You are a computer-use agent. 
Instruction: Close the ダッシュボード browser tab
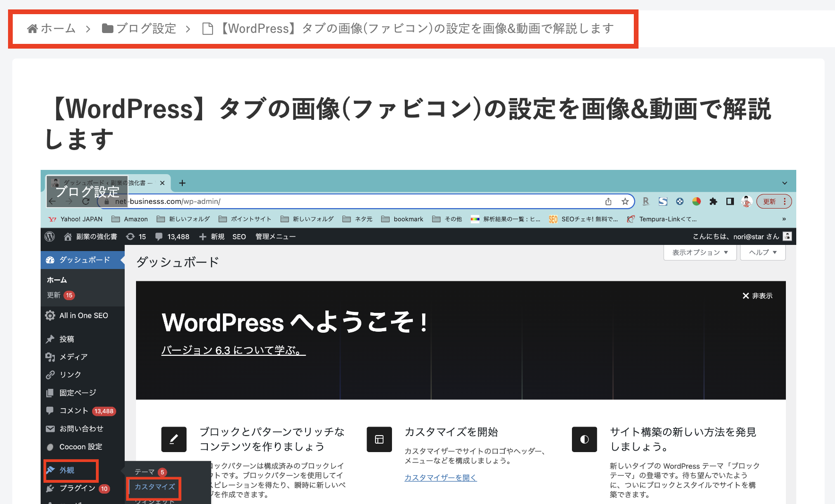coord(162,183)
